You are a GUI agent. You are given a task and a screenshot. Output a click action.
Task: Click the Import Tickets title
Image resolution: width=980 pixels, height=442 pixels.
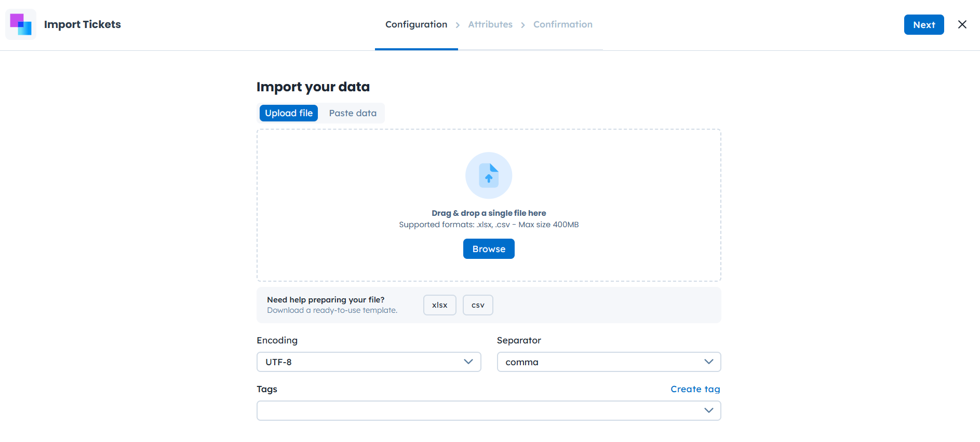pyautogui.click(x=83, y=24)
